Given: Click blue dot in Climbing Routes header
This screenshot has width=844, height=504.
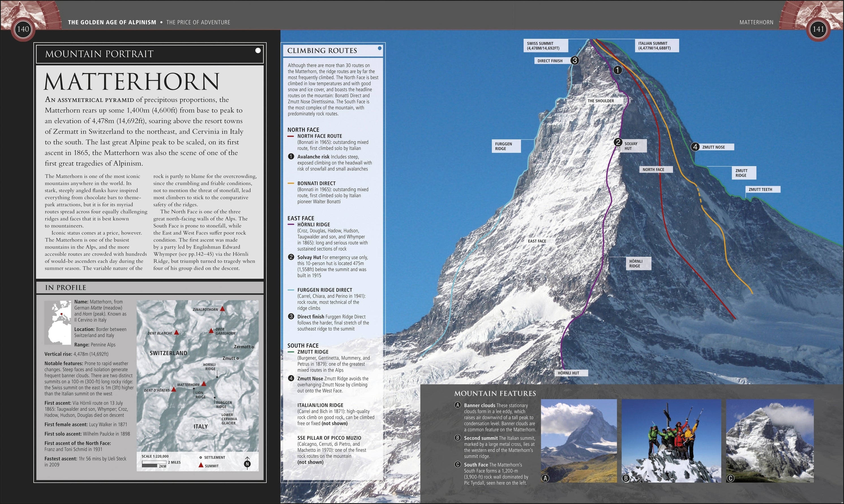Looking at the screenshot, I should tap(380, 48).
